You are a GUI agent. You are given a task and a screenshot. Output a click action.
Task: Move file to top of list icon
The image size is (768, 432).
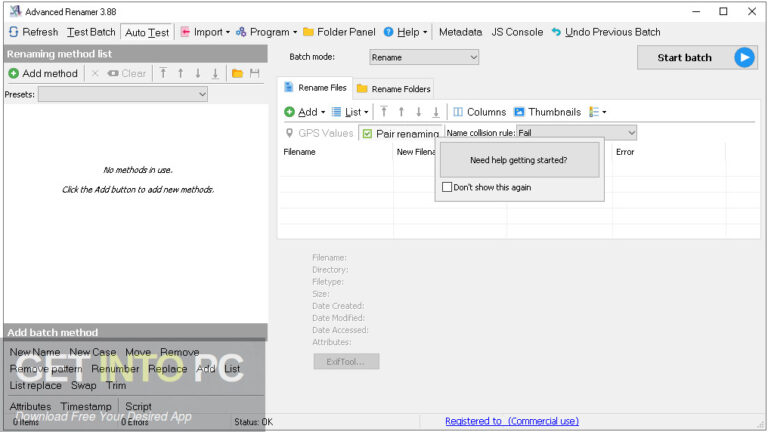click(384, 112)
